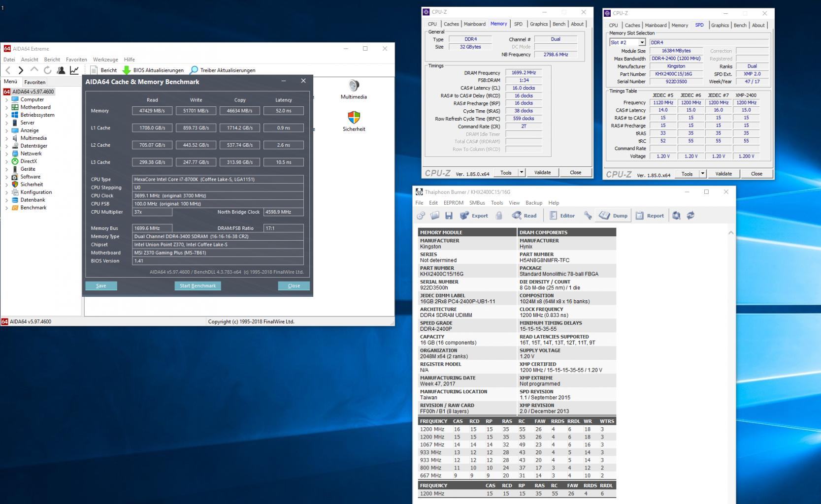The height and width of the screenshot is (504, 821).
Task: Click the padlock icon in Thaiphoon Burner
Action: (x=499, y=216)
